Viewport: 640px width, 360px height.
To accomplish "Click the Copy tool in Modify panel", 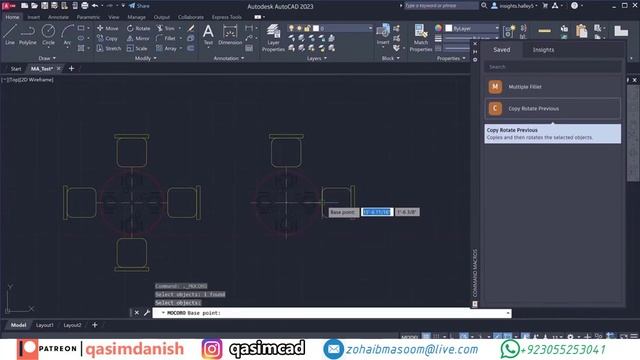I will pos(107,38).
